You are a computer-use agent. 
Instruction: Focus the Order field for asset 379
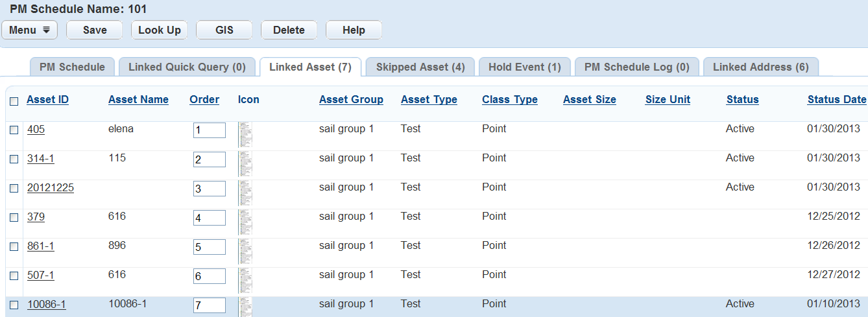tap(209, 218)
